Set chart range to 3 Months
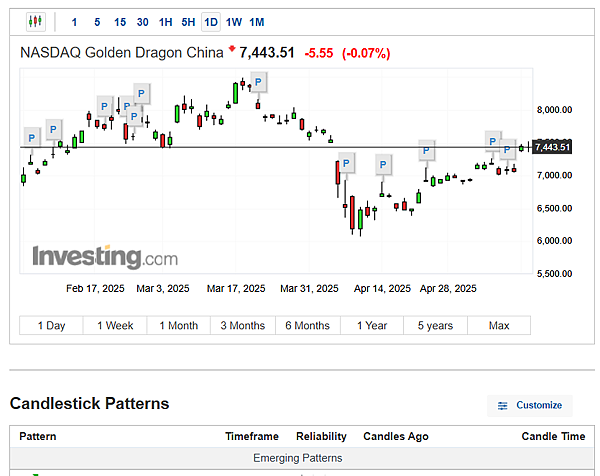The height and width of the screenshot is (476, 600). [243, 325]
